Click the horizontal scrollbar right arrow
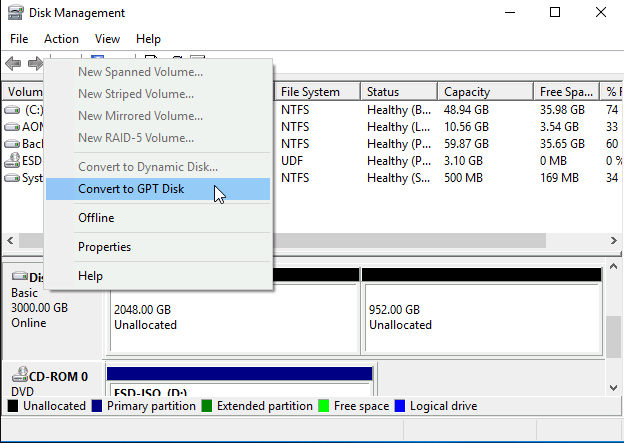The width and height of the screenshot is (624, 443). [614, 240]
